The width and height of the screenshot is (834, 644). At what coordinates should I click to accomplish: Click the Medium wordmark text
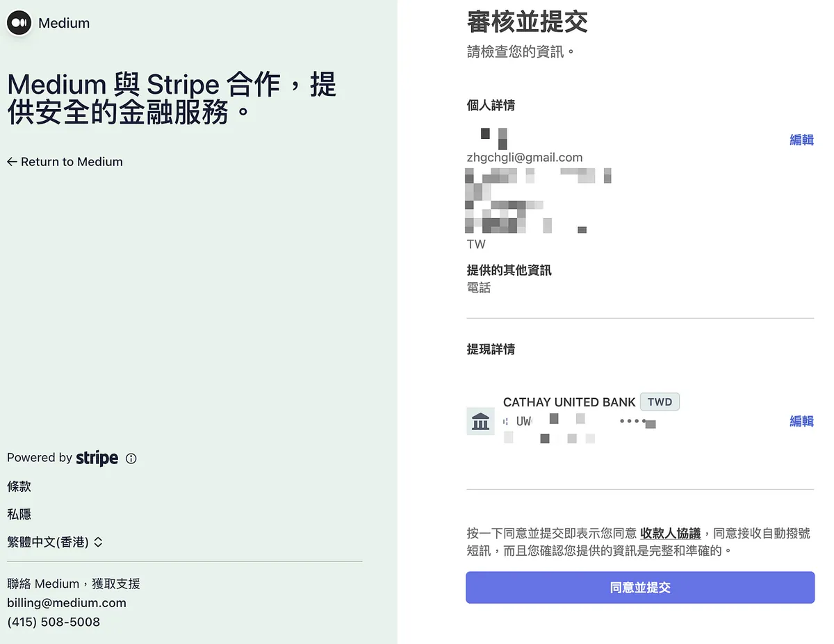[x=64, y=23]
